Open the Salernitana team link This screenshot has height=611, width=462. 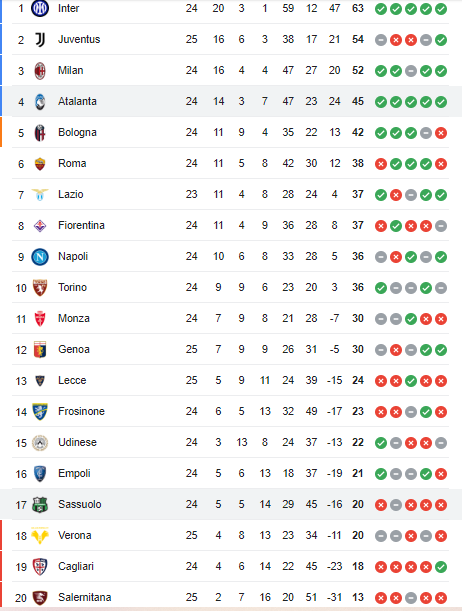coord(85,597)
